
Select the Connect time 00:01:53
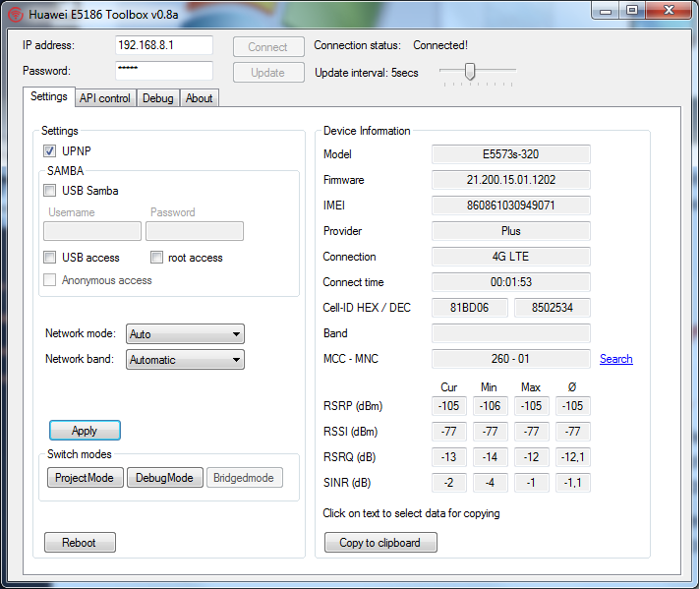tap(511, 282)
